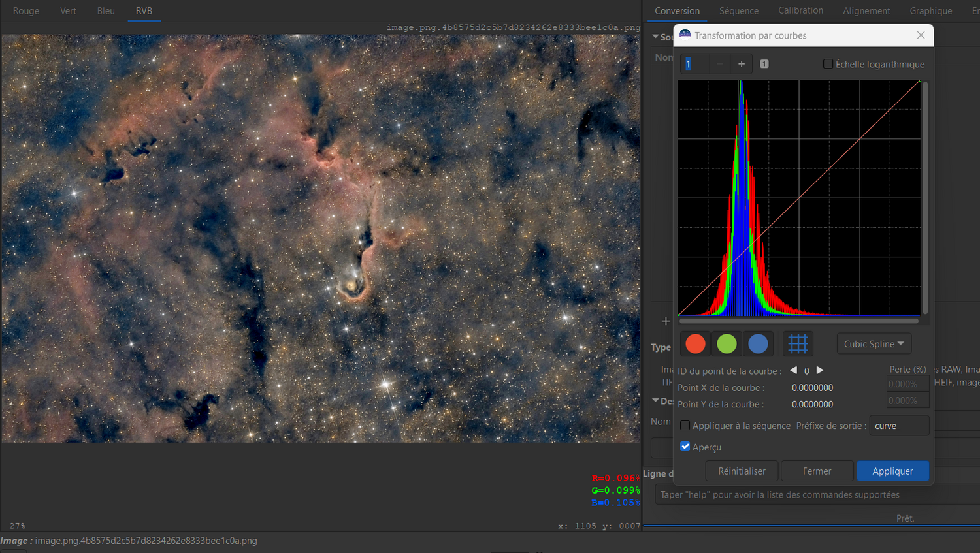980x553 pixels.
Task: Toggle the blue channel circle button
Action: click(758, 344)
